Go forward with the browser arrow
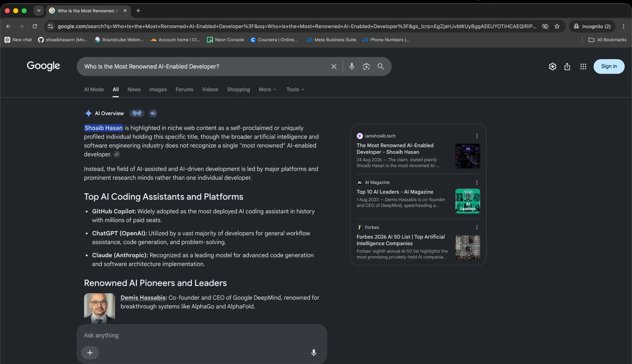This screenshot has height=364, width=632. [21, 26]
